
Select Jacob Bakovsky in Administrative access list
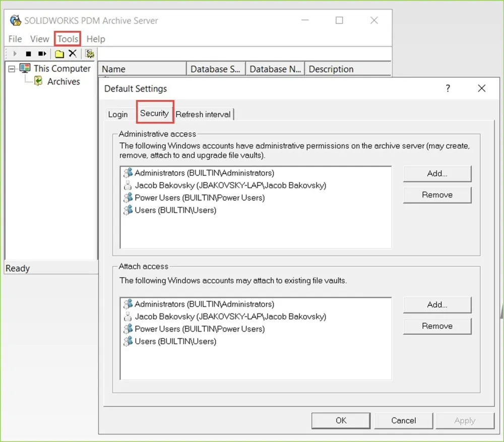coord(230,185)
